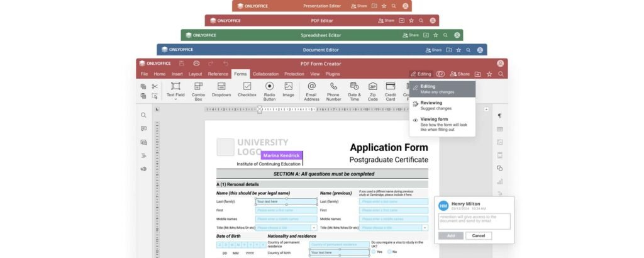Click Add button in comment box
The height and width of the screenshot is (258, 644).
[x=450, y=236]
